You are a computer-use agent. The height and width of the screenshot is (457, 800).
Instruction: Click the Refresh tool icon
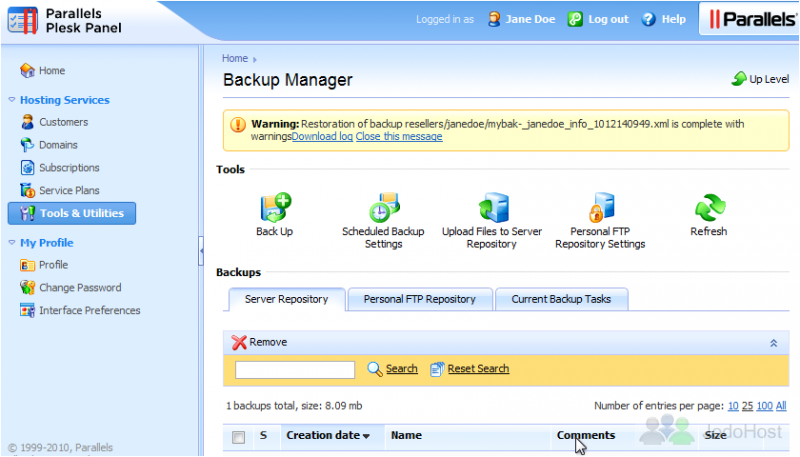pyautogui.click(x=710, y=208)
